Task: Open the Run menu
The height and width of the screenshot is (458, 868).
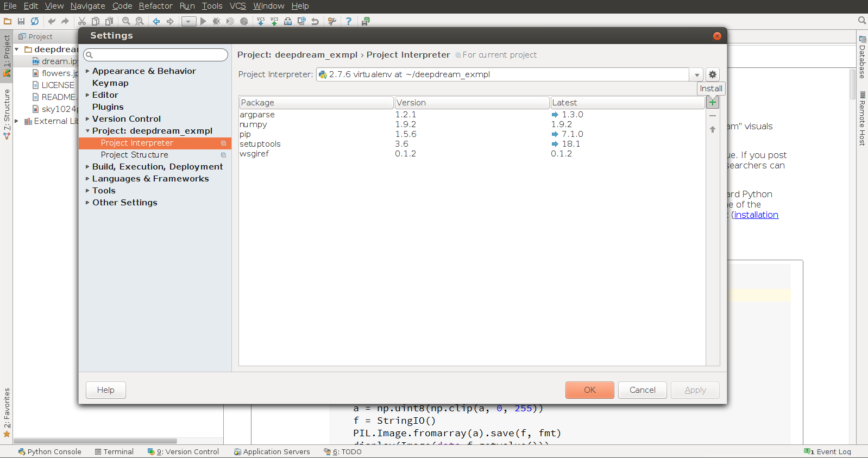Action: [187, 6]
